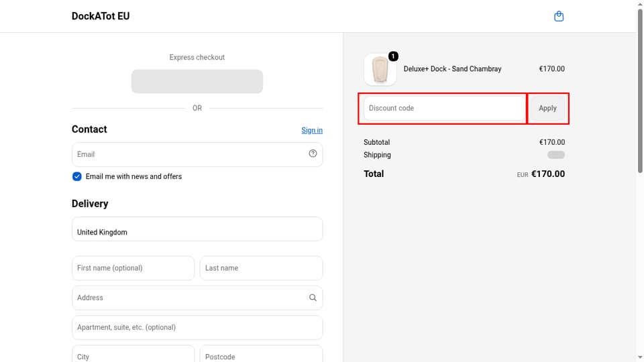Click the Shipping label
The width and height of the screenshot is (644, 362).
[x=377, y=155]
